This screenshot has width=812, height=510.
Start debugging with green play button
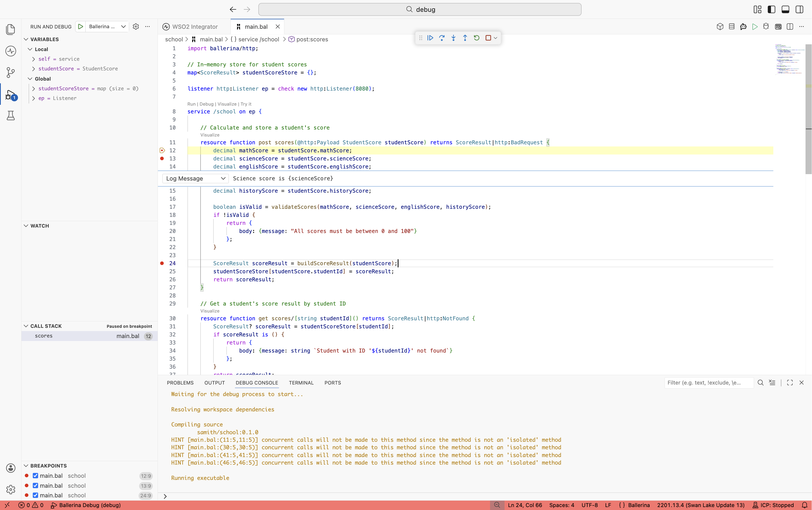pyautogui.click(x=80, y=26)
